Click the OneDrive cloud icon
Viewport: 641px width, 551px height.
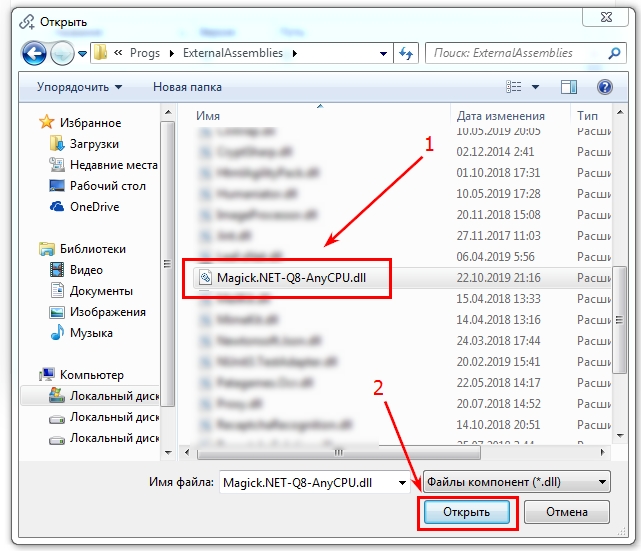pos(57,206)
